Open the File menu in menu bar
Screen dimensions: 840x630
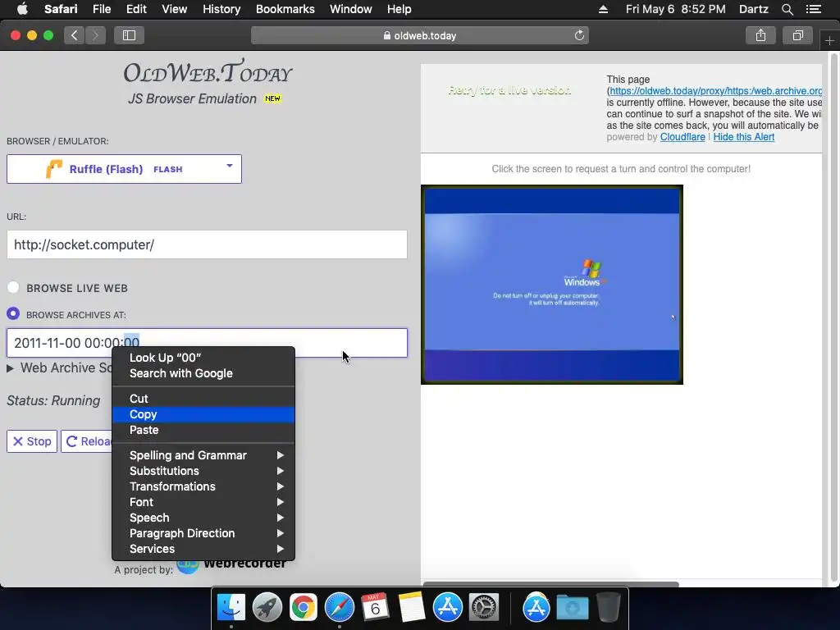point(101,9)
